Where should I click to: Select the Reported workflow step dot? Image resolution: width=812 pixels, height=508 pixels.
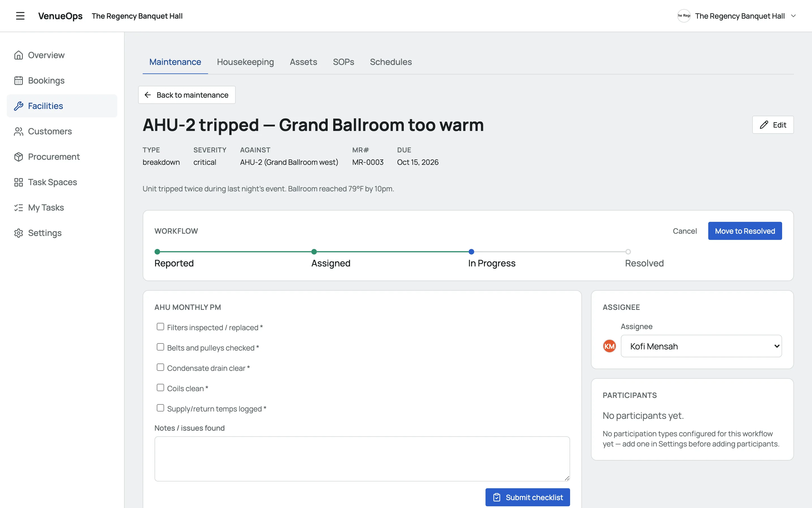click(x=157, y=252)
